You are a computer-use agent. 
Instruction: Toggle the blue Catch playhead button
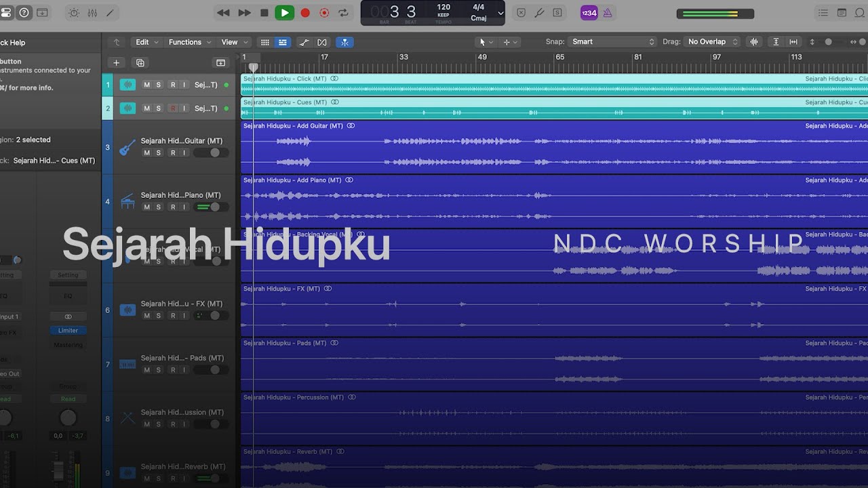pyautogui.click(x=344, y=42)
